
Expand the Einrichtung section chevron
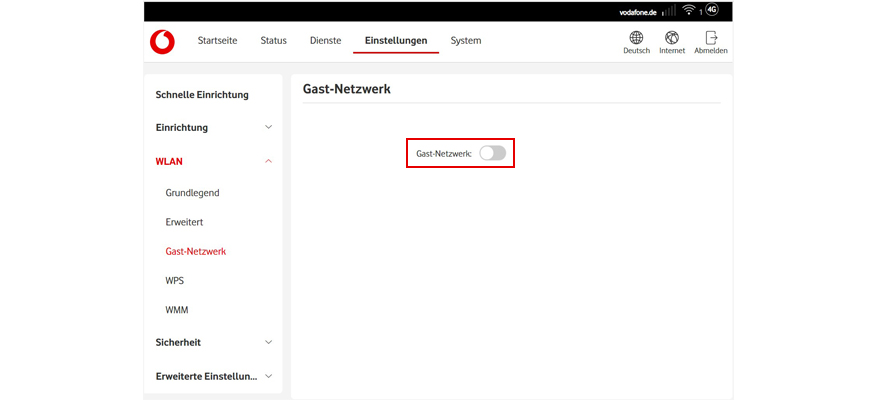pyautogui.click(x=268, y=128)
